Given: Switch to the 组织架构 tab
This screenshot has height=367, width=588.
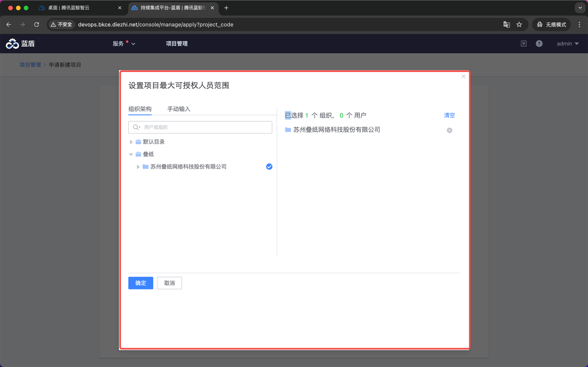Looking at the screenshot, I should pos(140,109).
